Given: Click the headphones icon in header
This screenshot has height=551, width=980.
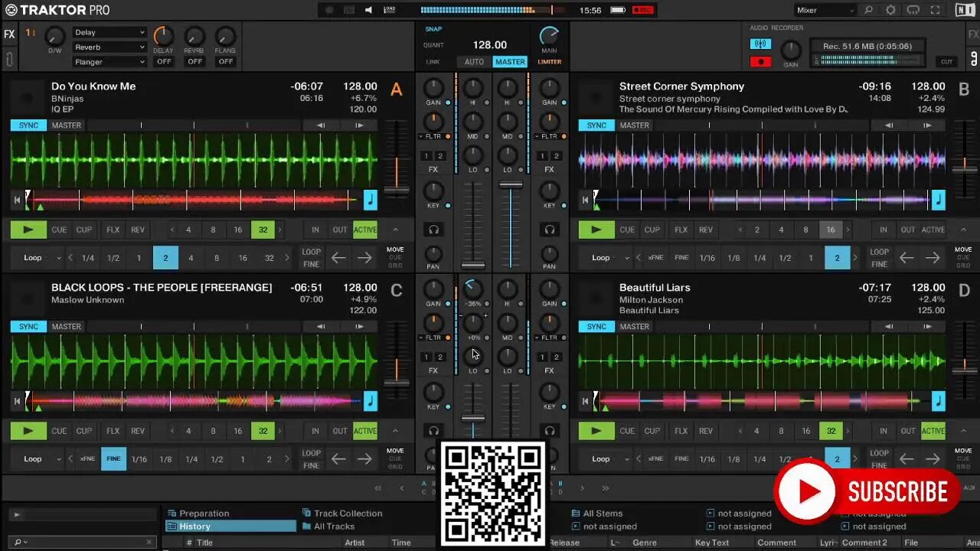Looking at the screenshot, I should coord(913,10).
